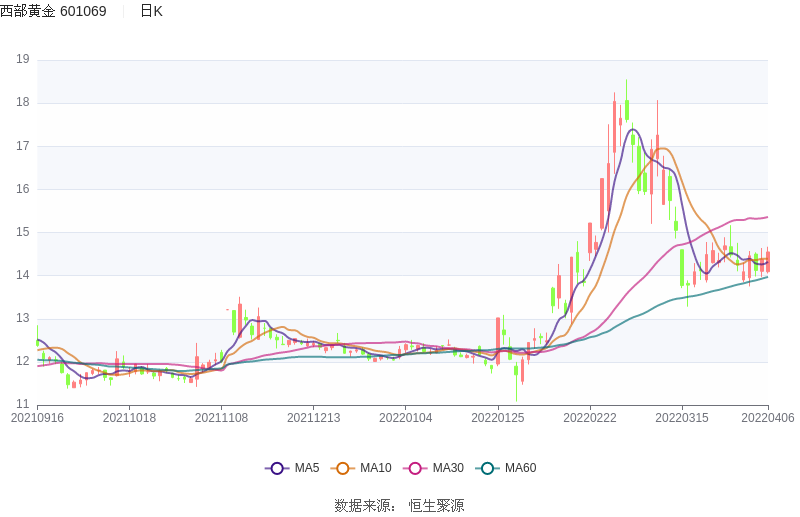Click the 19 price label on y-axis
Screen dimensions: 800x517
point(22,59)
